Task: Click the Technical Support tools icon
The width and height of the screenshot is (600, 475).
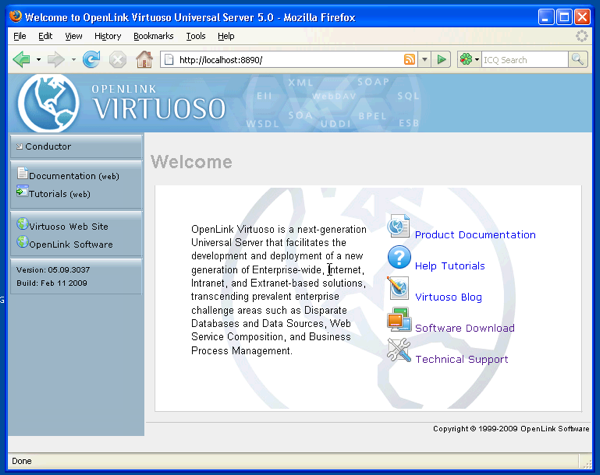Action: [x=399, y=350]
